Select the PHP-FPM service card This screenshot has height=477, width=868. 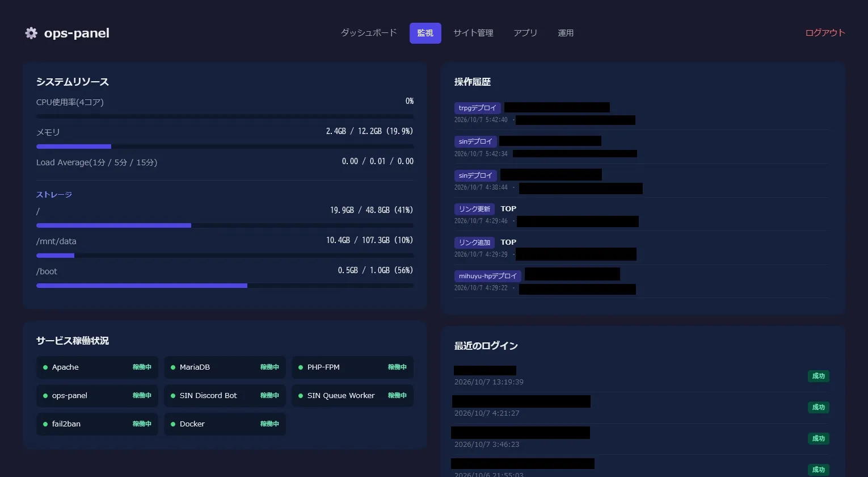(352, 367)
